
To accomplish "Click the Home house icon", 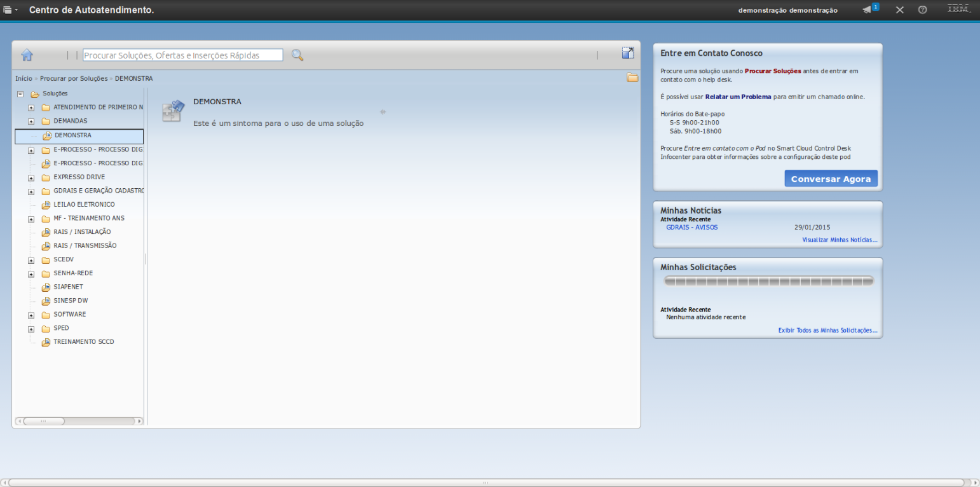I will tap(27, 55).
